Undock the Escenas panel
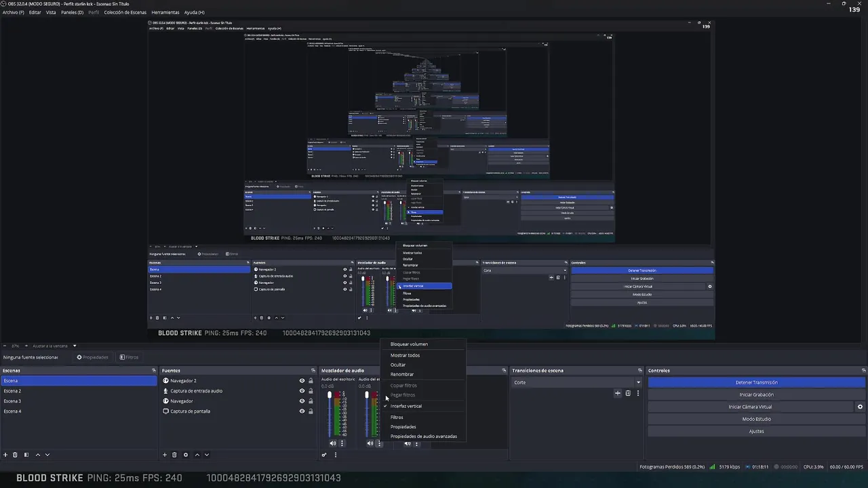Viewport: 868px width, 488px height. (x=154, y=371)
